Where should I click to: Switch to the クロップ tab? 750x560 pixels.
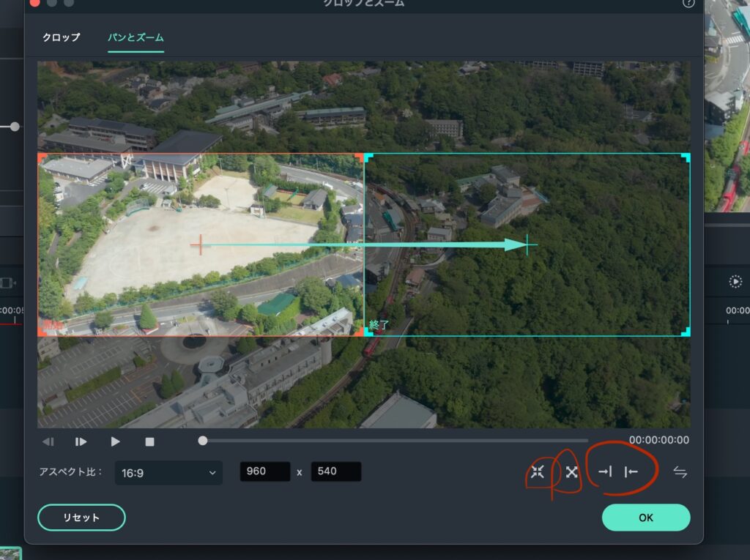point(61,37)
